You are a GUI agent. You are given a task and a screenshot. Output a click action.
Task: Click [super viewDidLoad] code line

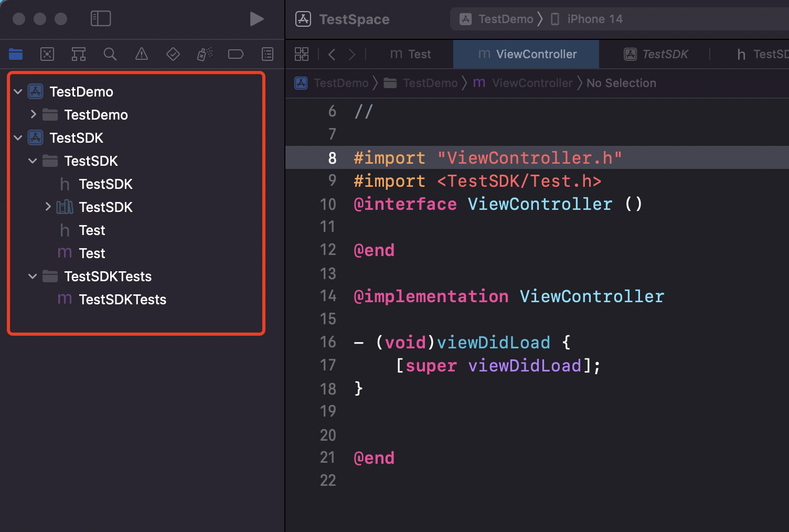pos(498,366)
